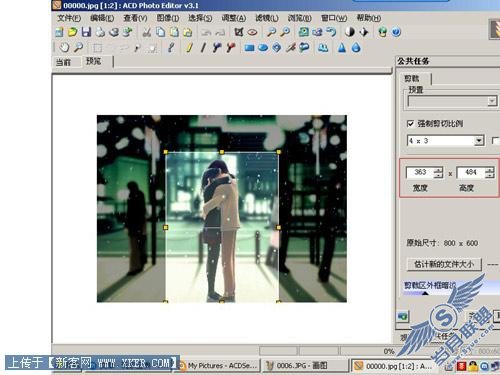
Task: Select the speech bubble callout tool
Action: point(304,48)
